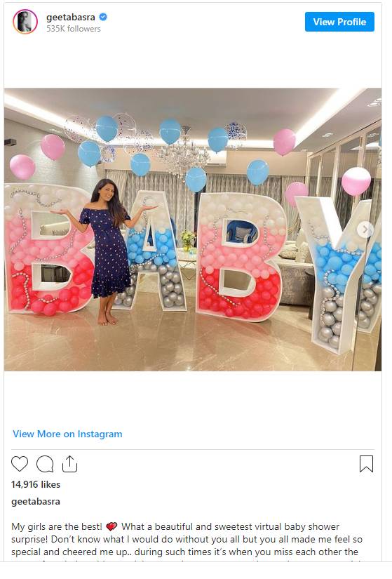Open comments via speech bubble icon
Screen dimensions: 392x579
pos(45,464)
